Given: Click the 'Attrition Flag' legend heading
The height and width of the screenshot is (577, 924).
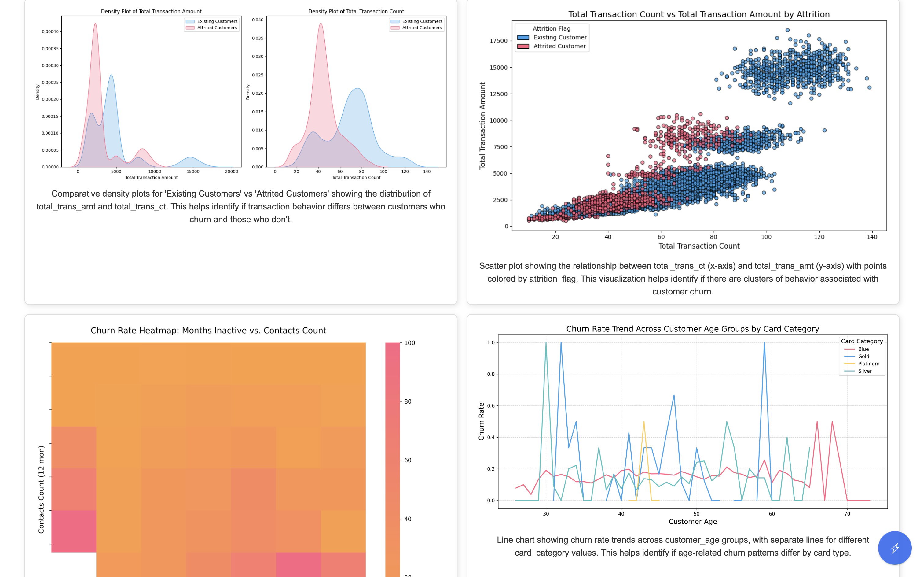Looking at the screenshot, I should tap(552, 29).
